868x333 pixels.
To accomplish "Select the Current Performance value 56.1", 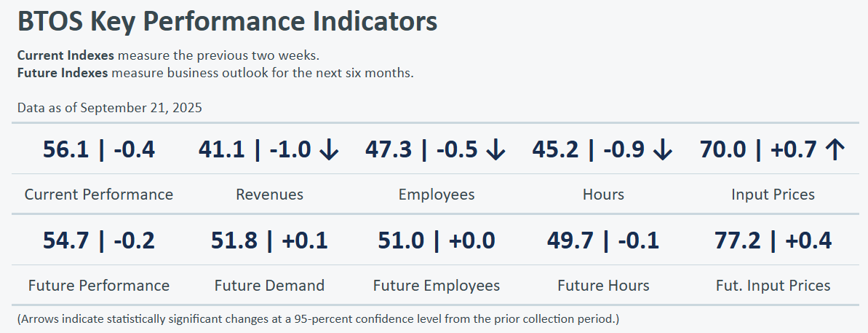I will click(x=65, y=150).
